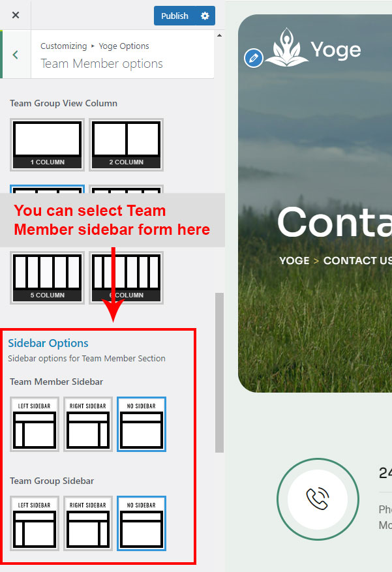The image size is (392, 572).
Task: Select No Sidebar for Team Group Sidebar
Action: [142, 523]
